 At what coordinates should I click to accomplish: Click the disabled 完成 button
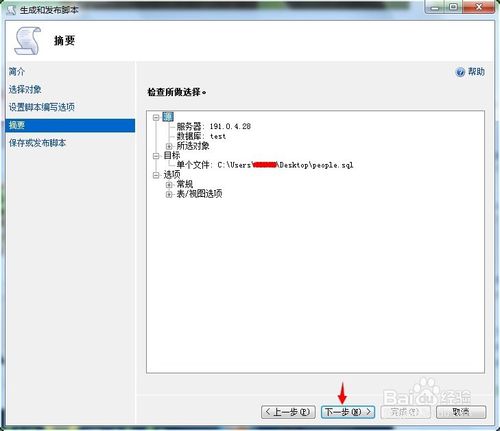(x=405, y=412)
